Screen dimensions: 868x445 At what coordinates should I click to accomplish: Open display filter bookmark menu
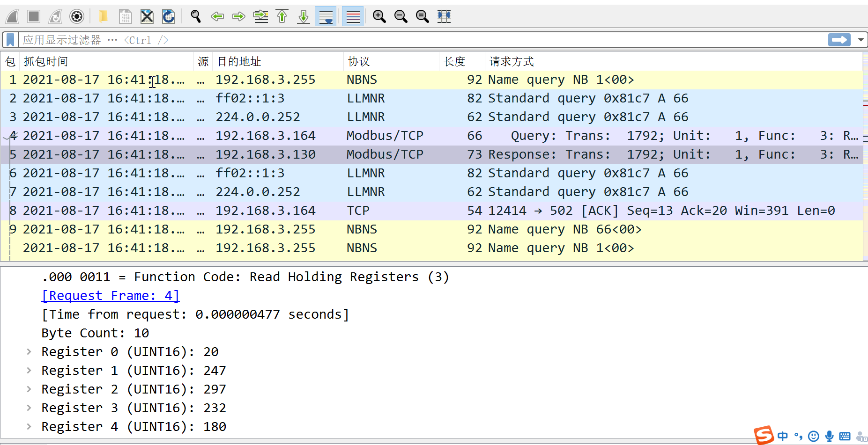click(10, 40)
